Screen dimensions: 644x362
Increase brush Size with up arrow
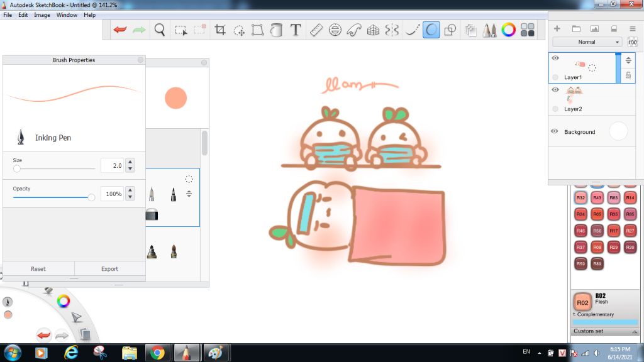[x=130, y=162]
